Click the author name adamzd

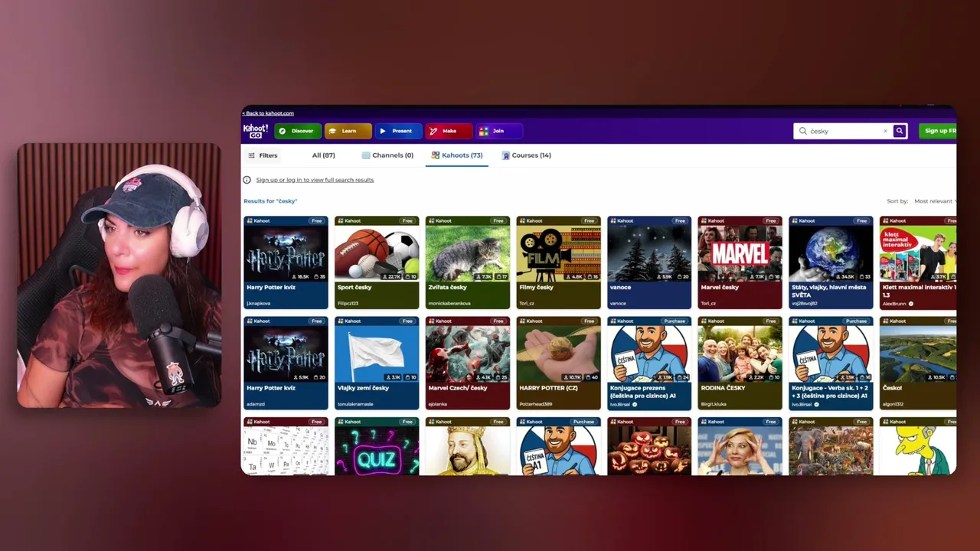pos(256,404)
